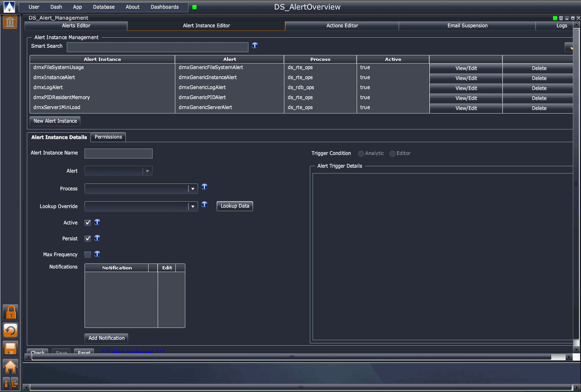
Task: Open the Process dropdown arrow
Action: [193, 189]
